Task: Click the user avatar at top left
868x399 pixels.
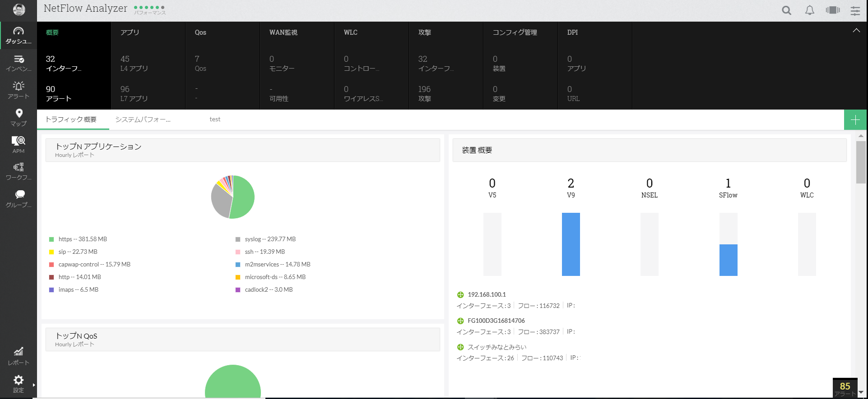Action: pyautogui.click(x=19, y=9)
